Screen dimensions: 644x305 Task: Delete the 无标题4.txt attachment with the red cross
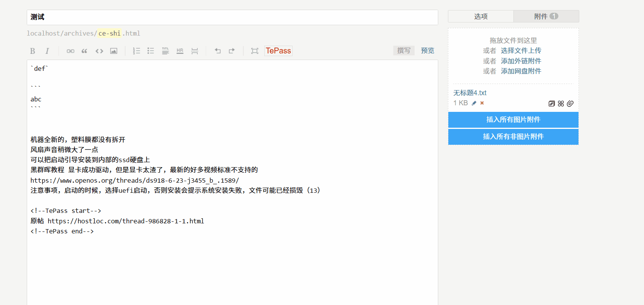coord(482,103)
